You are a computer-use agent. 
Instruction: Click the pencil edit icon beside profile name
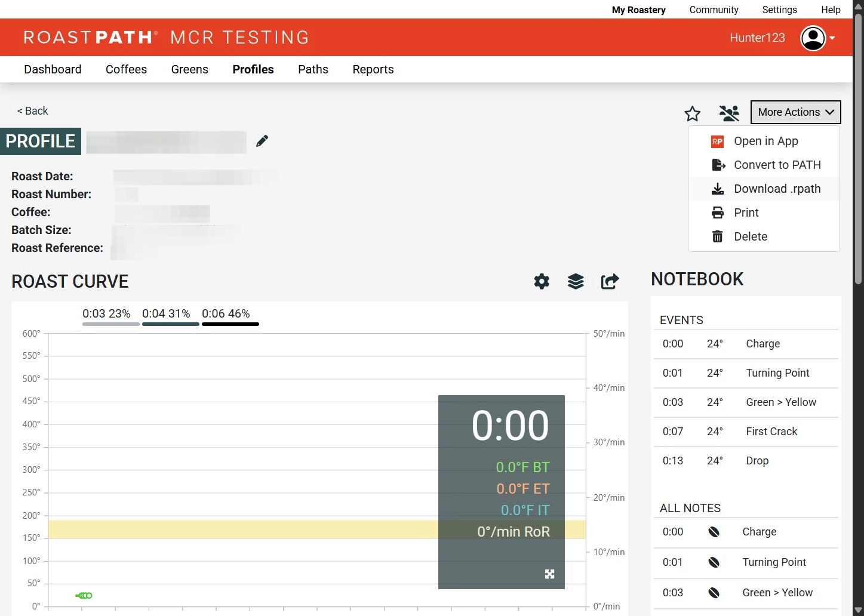(262, 141)
